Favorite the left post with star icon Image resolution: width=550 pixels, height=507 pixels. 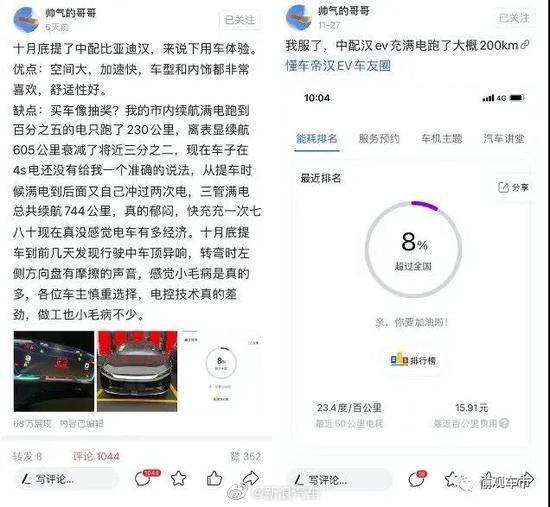pyautogui.click(x=179, y=478)
